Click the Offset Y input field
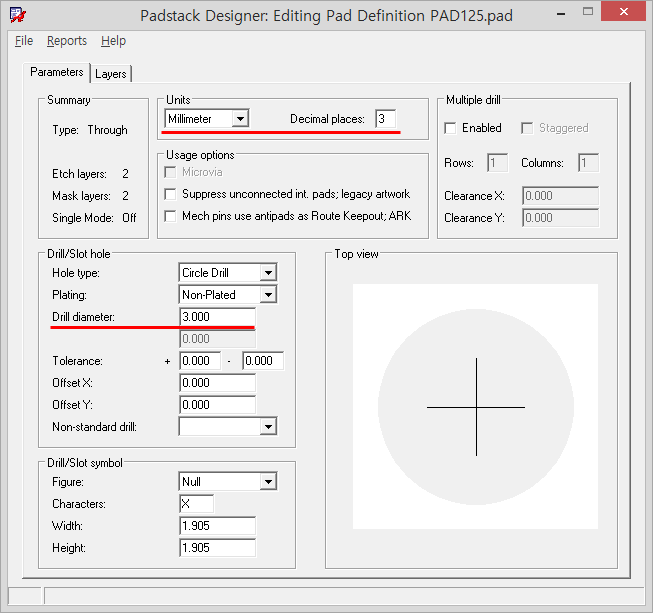Screen dimensions: 653x613 (217, 405)
